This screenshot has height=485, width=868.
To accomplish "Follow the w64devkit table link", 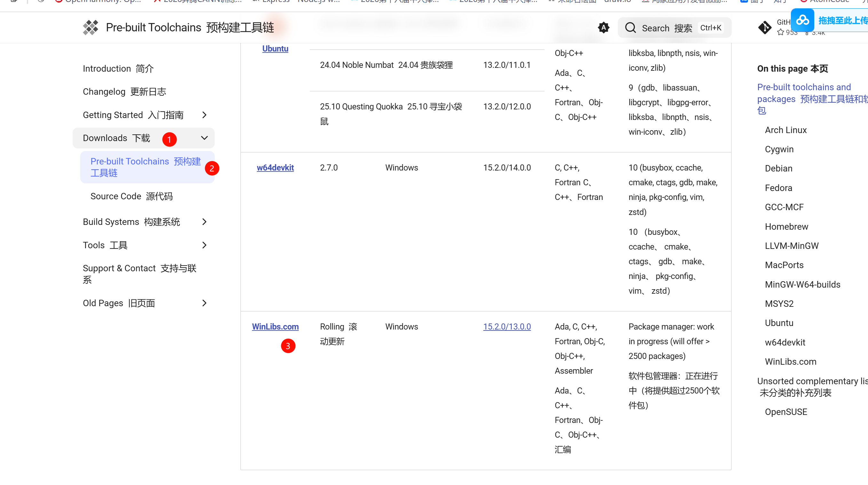I will coord(275,168).
